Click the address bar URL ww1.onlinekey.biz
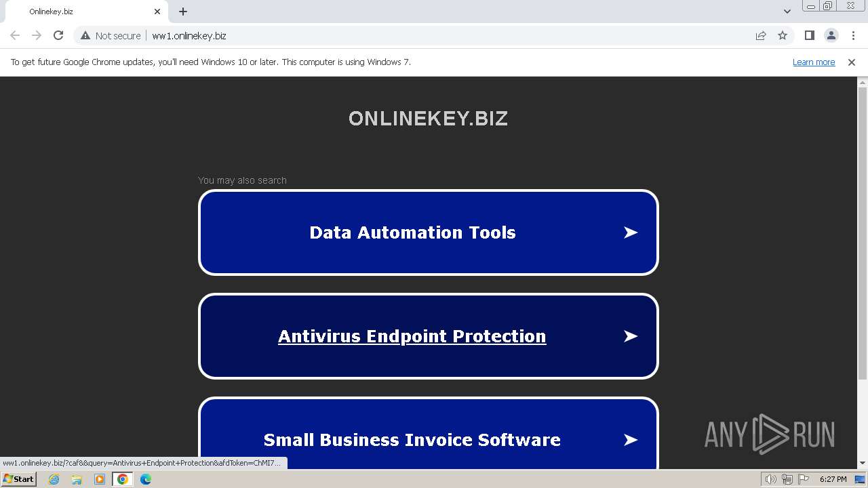This screenshot has width=868, height=488. click(189, 35)
